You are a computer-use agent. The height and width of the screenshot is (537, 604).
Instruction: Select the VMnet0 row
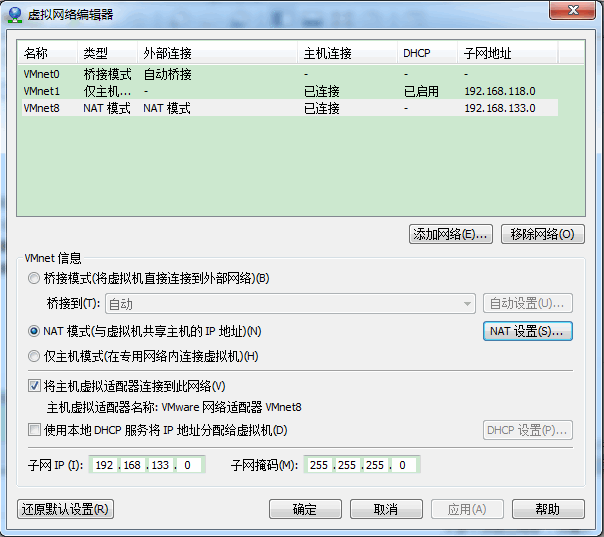(290, 74)
